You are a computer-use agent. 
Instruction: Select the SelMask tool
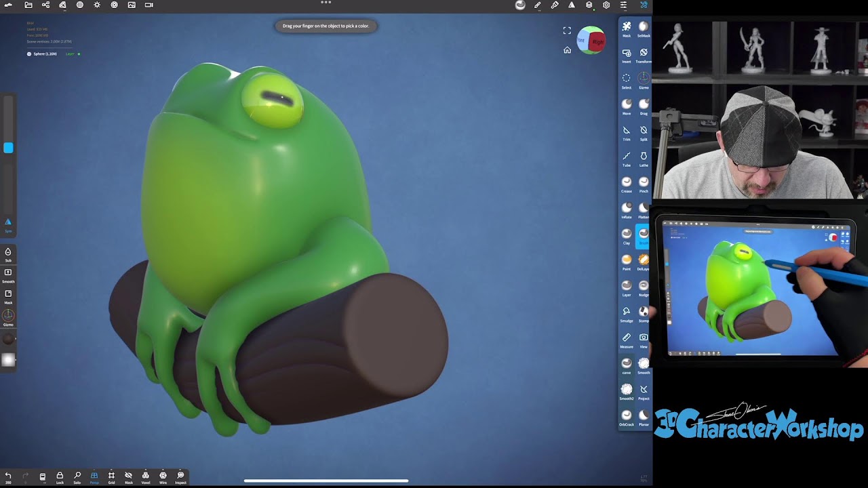[x=644, y=29]
